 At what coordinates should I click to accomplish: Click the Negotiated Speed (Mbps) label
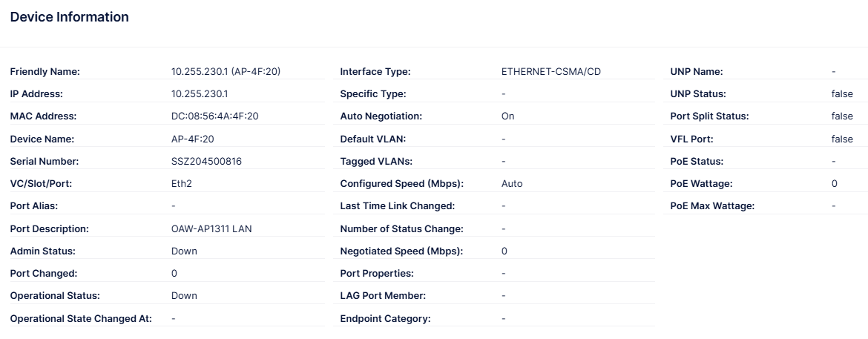point(401,251)
